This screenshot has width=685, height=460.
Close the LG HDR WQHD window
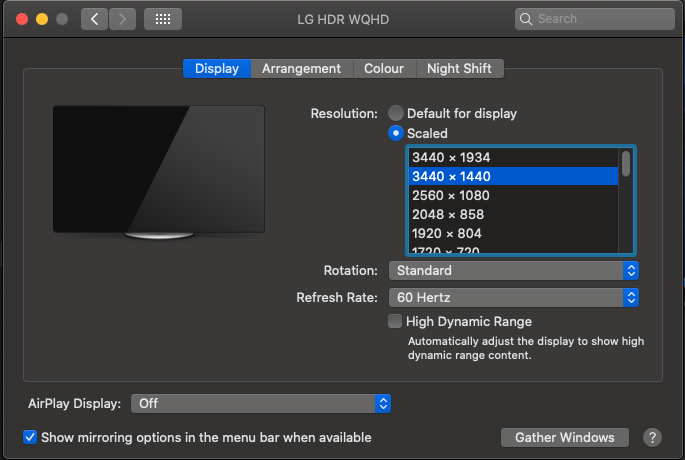tap(22, 19)
